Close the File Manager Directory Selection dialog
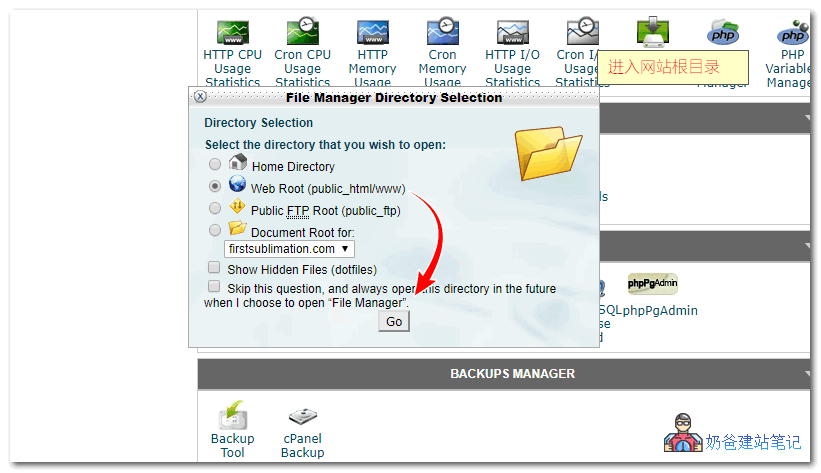This screenshot has width=821, height=473. (x=200, y=97)
